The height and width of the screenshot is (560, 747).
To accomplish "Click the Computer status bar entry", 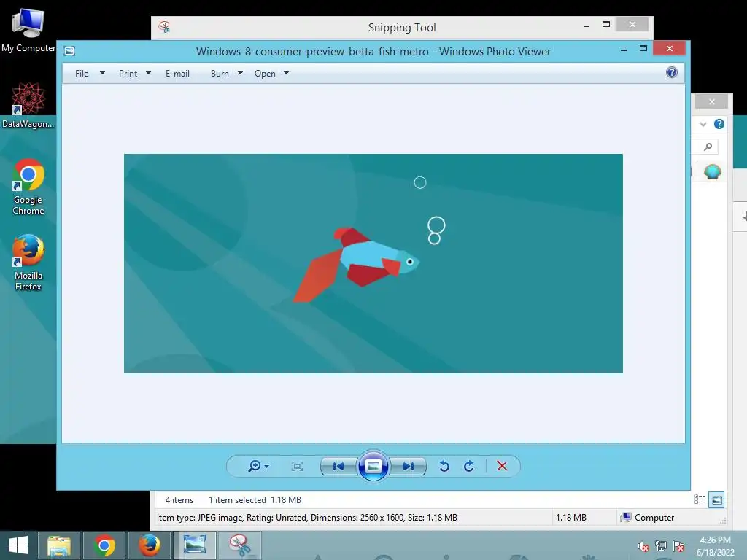I will 649,518.
